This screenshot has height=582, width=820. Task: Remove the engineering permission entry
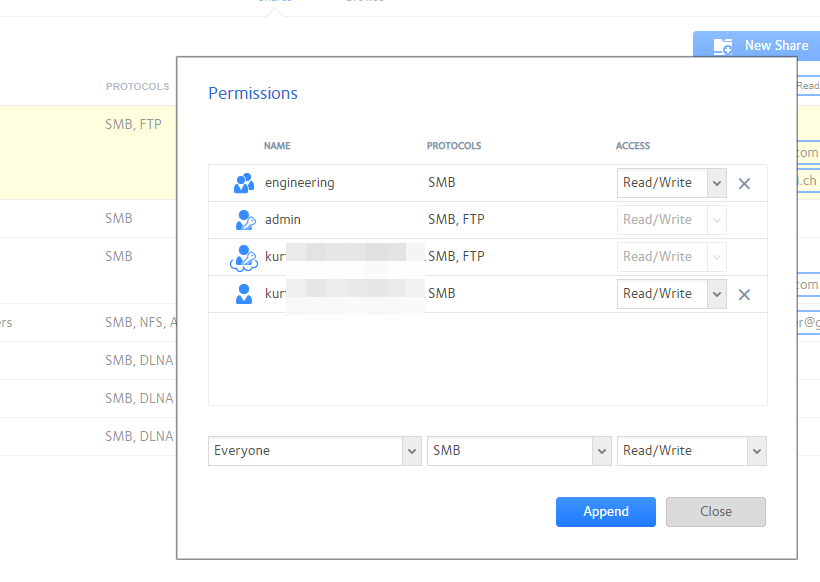[x=744, y=184]
